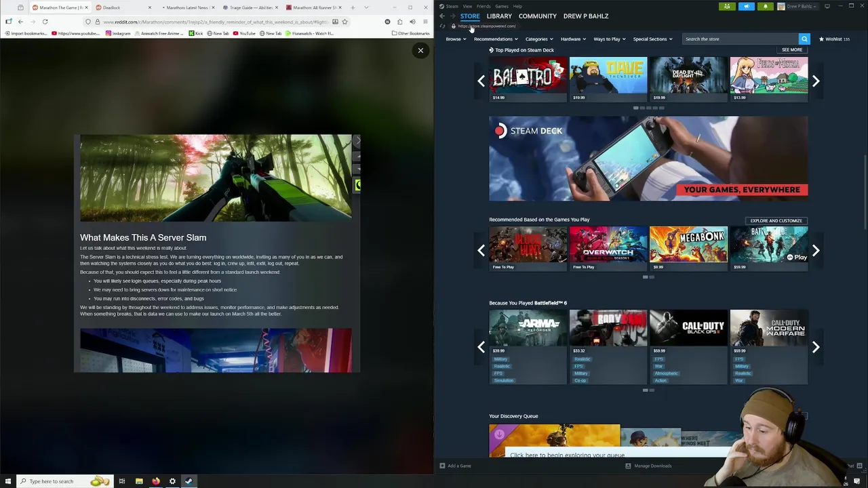Open Steam friends green button
868x488 pixels.
pos(727,6)
